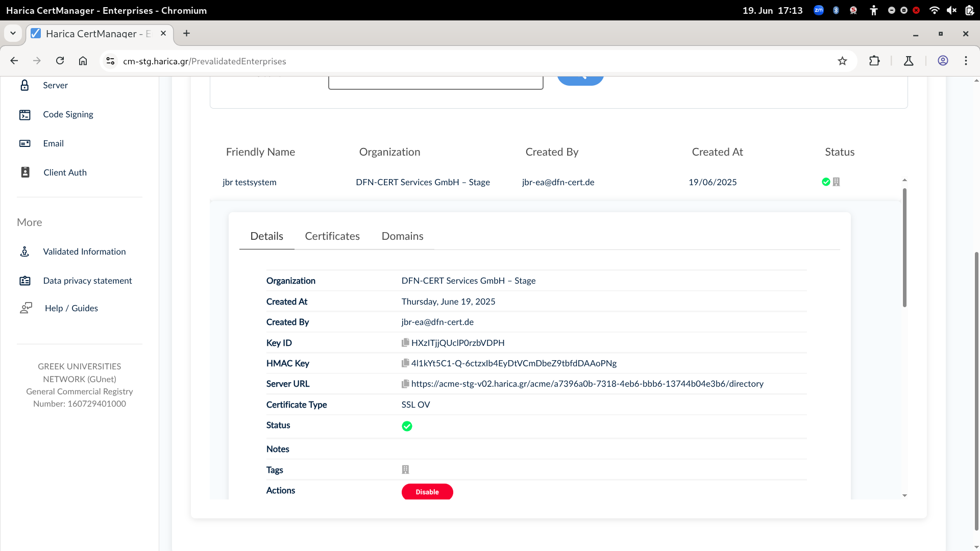Click the HXzITjjQUclP0rzbVDPH key ID value
Viewport: 980px width, 551px height.
(458, 343)
